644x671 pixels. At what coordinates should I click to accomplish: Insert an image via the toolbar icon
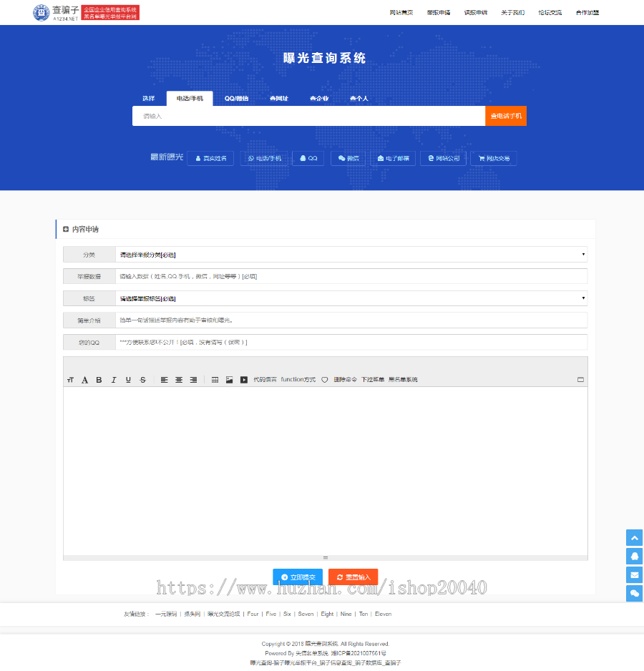coord(230,380)
